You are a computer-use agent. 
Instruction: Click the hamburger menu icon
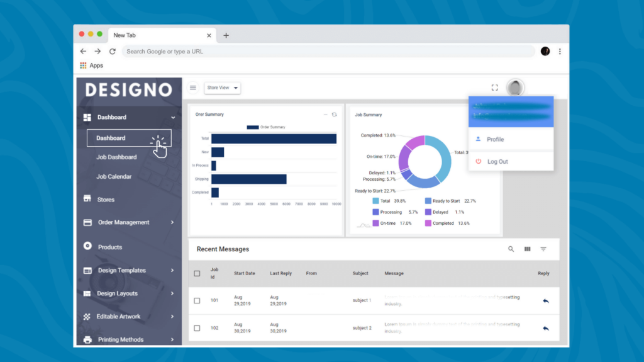pos(193,88)
